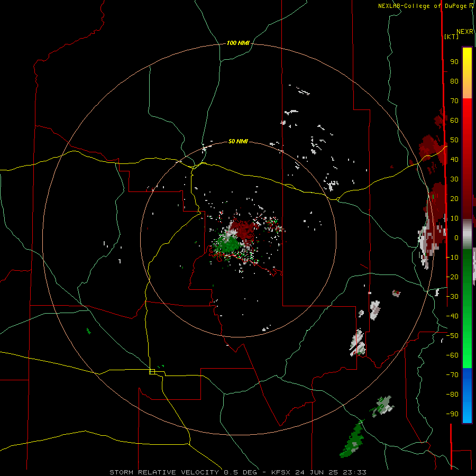The image size is (476, 476).
Task: Click the green inbound band of the color scale
Action: tap(467, 308)
